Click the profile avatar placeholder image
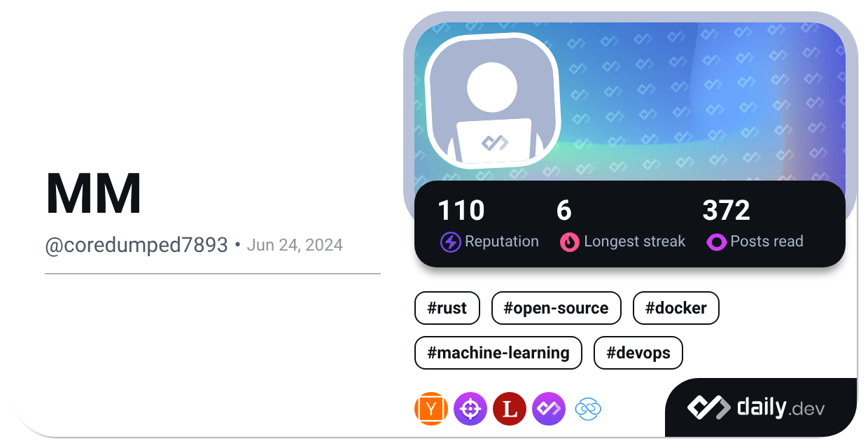The height and width of the screenshot is (448, 868). point(491,99)
